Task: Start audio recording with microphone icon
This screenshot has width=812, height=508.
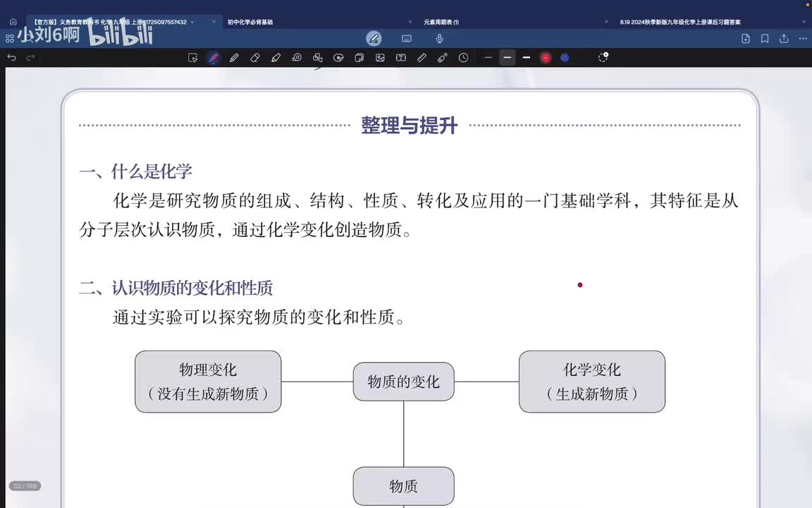Action: (x=439, y=38)
